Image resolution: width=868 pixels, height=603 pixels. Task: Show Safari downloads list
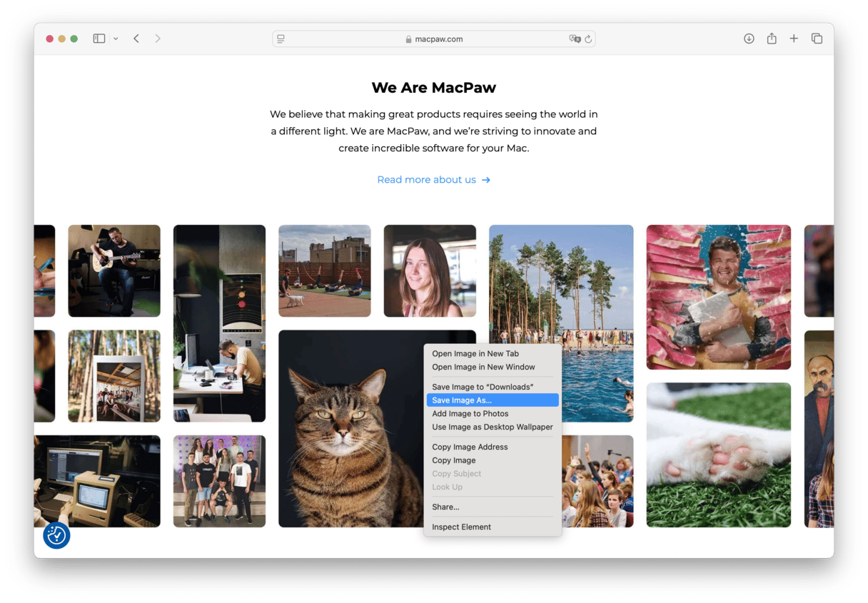pyautogui.click(x=749, y=39)
